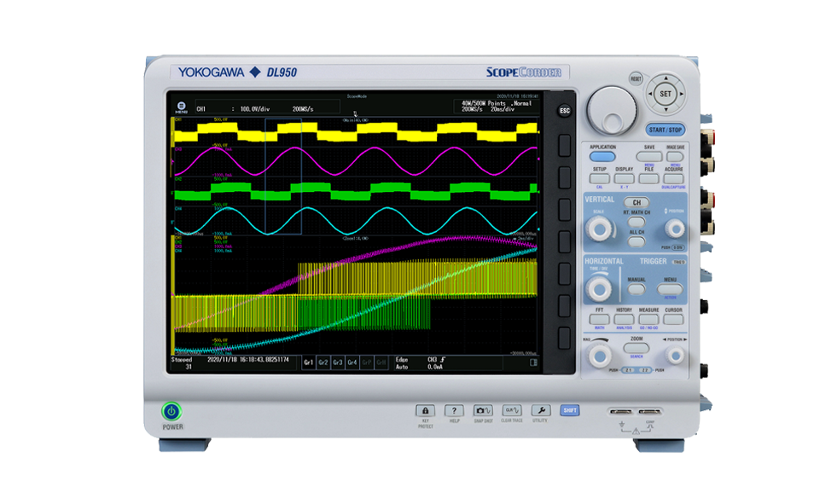Screen dimensions: 837x504
Task: Open the CH1 scale settings box
Action: pyautogui.click(x=258, y=109)
